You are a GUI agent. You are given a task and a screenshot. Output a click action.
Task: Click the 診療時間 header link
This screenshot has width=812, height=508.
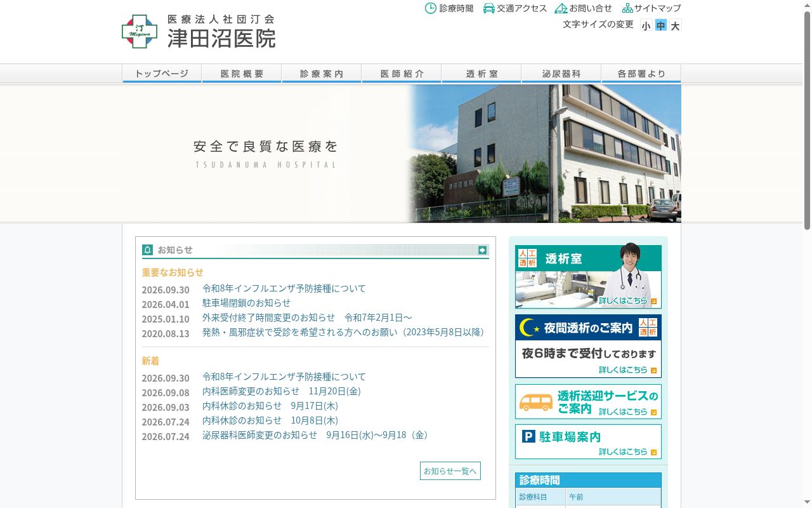click(x=456, y=8)
